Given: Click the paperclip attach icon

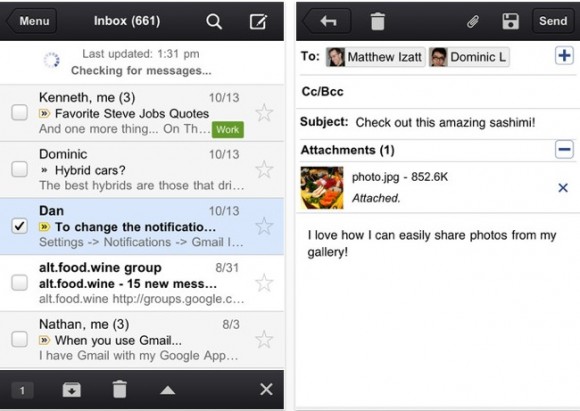Looking at the screenshot, I should (473, 21).
